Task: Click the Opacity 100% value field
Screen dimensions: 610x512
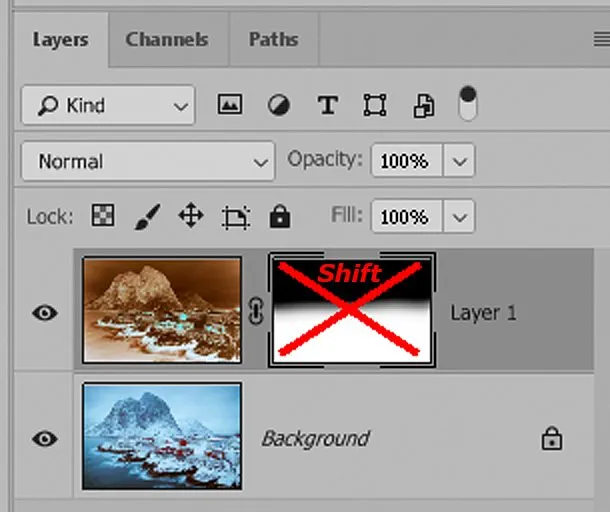Action: coord(407,161)
